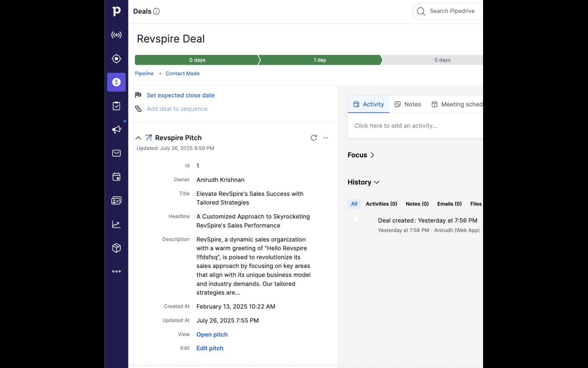588x368 pixels.
Task: Click the info icon beside Deals
Action: (156, 11)
